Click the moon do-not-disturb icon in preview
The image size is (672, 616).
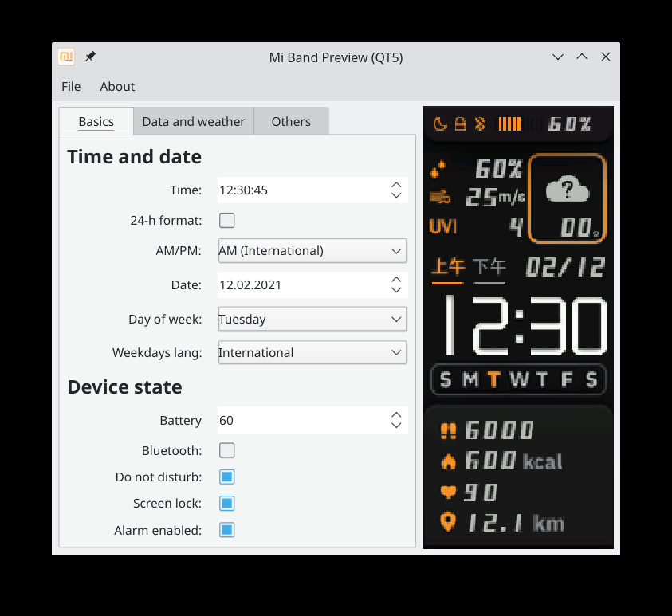pyautogui.click(x=440, y=124)
